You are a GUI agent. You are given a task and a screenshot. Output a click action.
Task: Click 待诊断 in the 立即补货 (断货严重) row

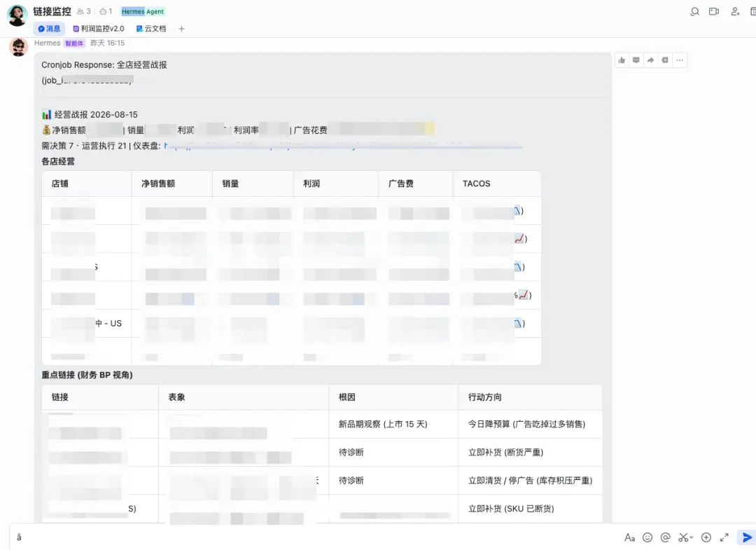[x=351, y=452]
